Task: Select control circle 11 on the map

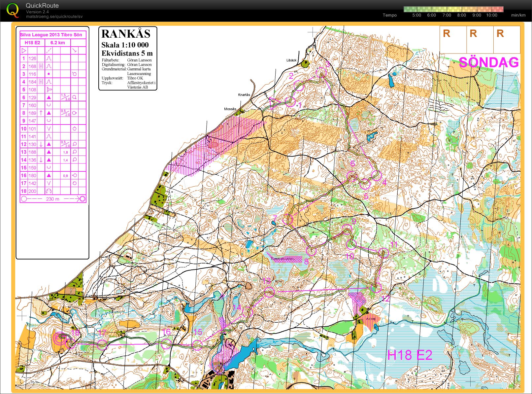Action: point(384,253)
